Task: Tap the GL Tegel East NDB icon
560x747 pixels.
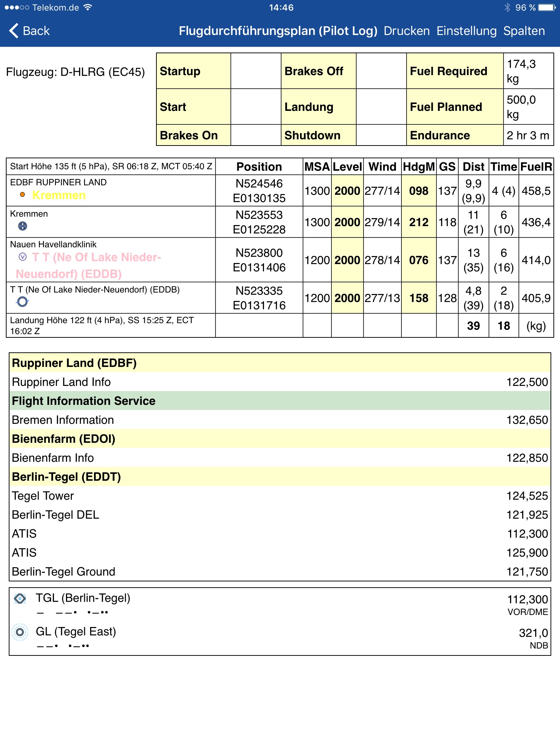Action: click(x=20, y=632)
